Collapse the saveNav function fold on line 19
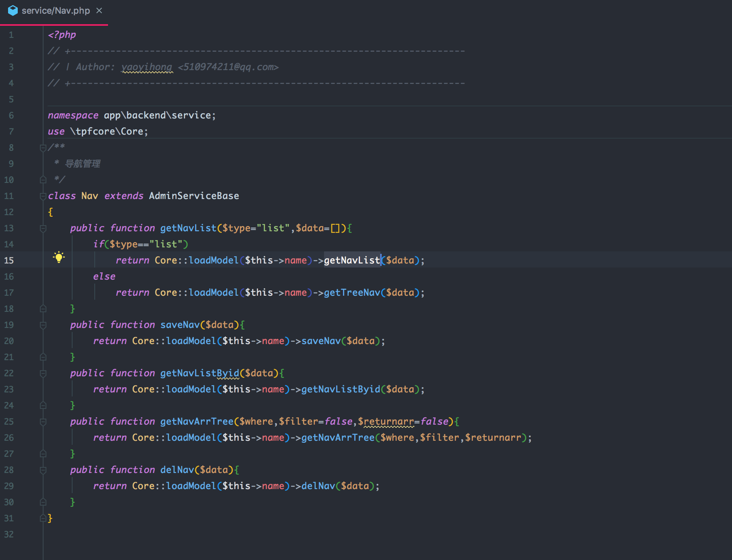This screenshot has width=732, height=560. 43,325
